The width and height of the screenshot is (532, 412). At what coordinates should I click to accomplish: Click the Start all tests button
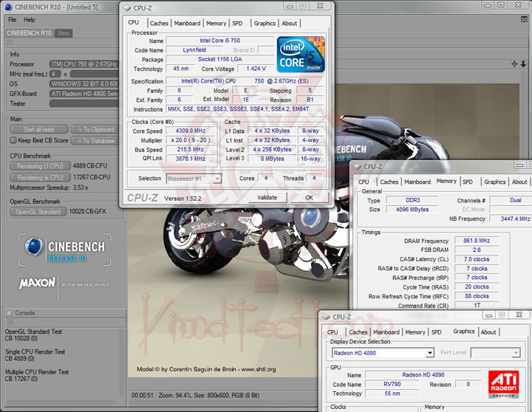point(38,130)
